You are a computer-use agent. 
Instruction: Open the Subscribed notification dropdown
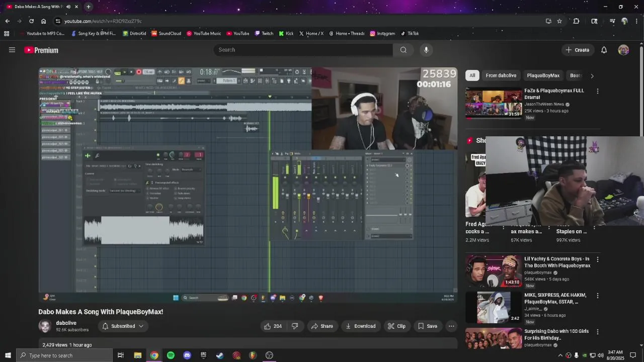pos(123,326)
